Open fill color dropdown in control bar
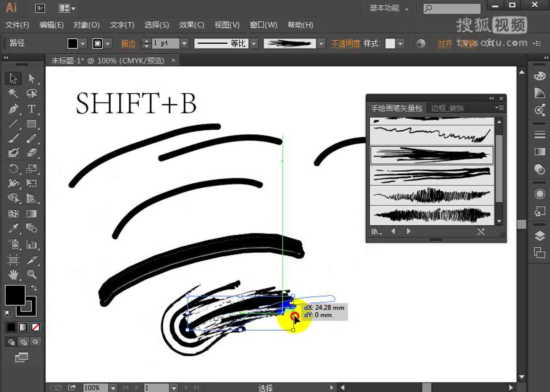Image resolution: width=550 pixels, height=392 pixels. (83, 44)
